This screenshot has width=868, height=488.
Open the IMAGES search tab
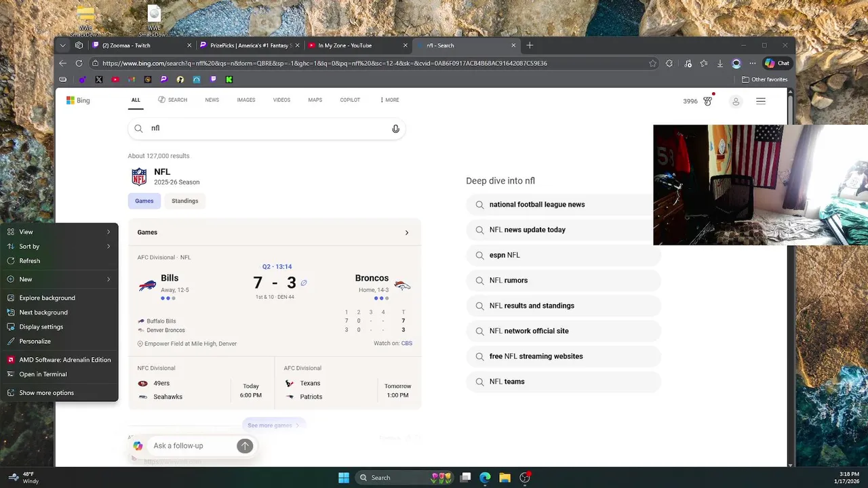246,100
